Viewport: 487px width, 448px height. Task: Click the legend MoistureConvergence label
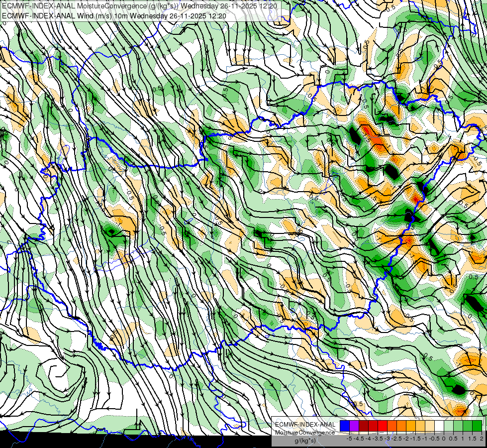tap(305, 433)
